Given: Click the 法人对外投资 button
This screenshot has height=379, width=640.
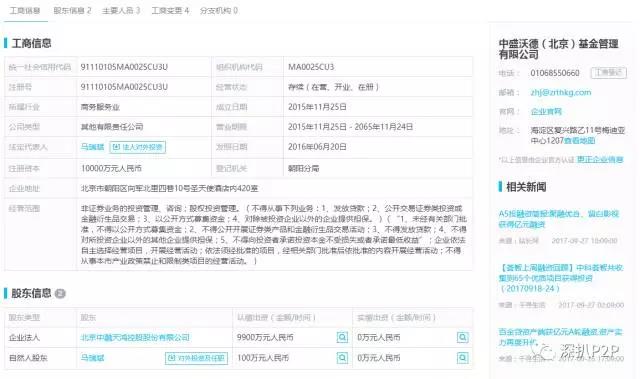Looking at the screenshot, I should tap(138, 147).
